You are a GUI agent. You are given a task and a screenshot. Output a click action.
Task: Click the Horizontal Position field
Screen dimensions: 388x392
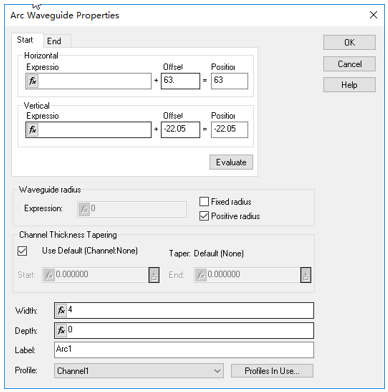pos(229,81)
